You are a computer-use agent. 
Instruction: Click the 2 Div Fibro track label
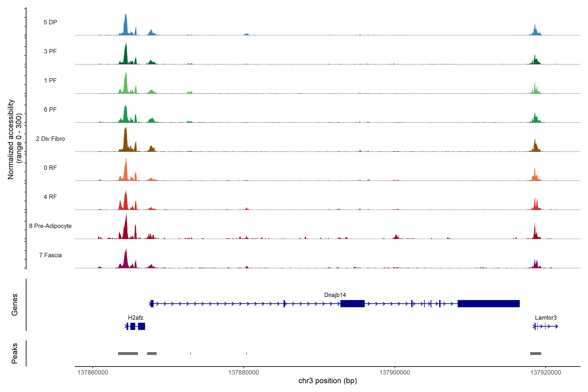coord(50,139)
